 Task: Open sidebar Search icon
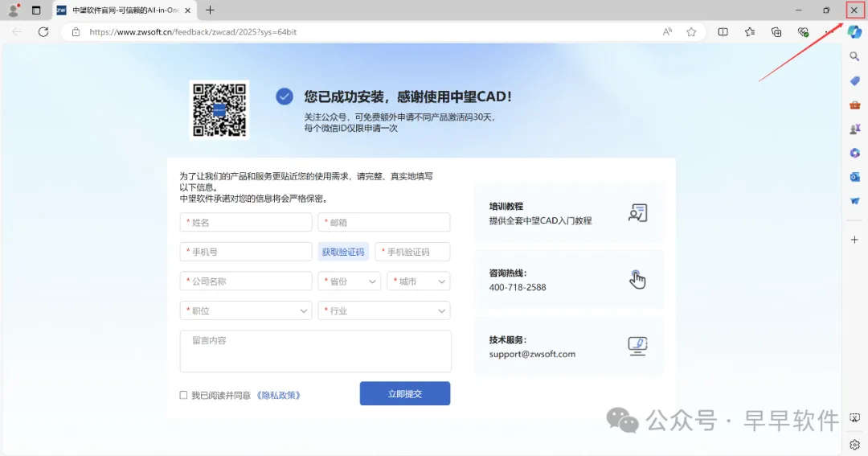[854, 56]
